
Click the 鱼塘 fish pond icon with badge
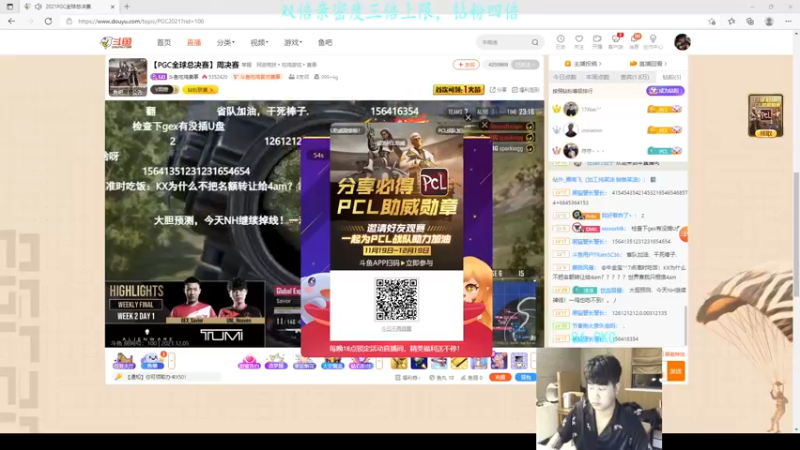tap(153, 361)
